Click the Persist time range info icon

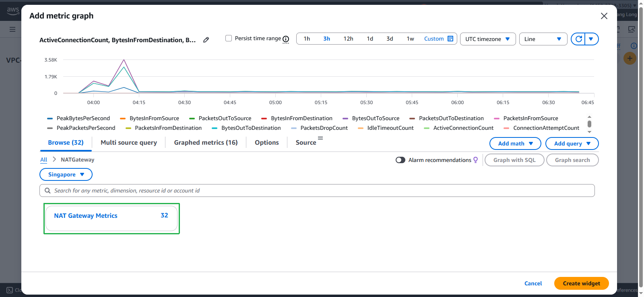pos(286,39)
